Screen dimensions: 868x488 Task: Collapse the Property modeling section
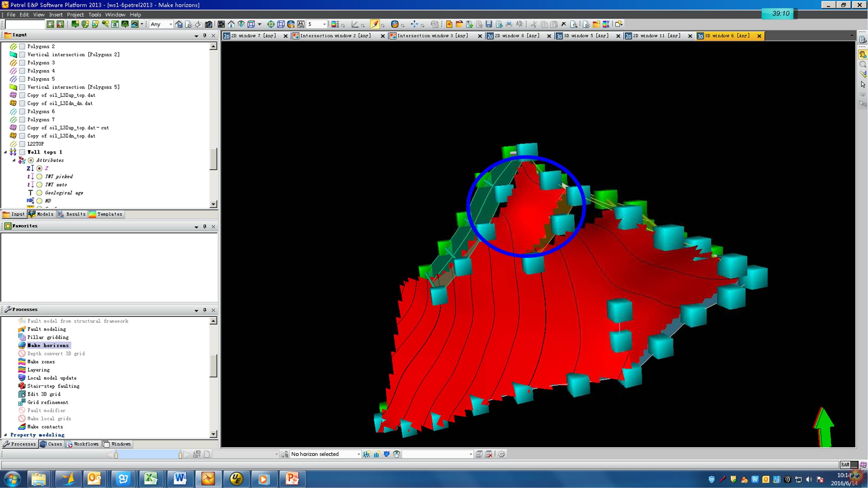tap(5, 435)
